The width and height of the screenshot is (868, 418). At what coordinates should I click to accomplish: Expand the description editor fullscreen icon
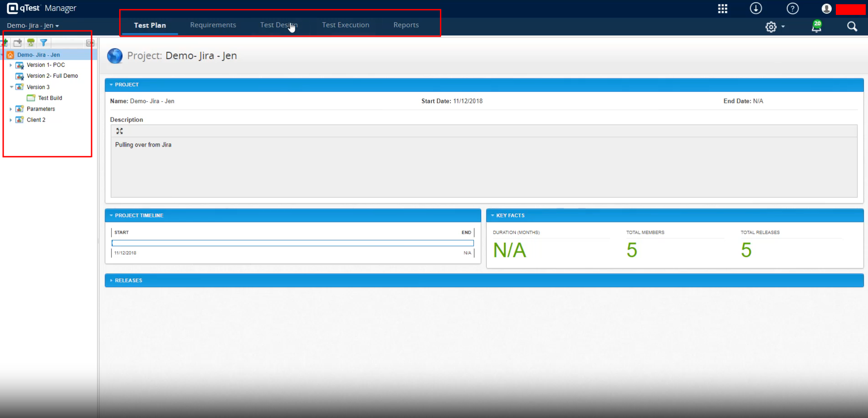coord(119,131)
